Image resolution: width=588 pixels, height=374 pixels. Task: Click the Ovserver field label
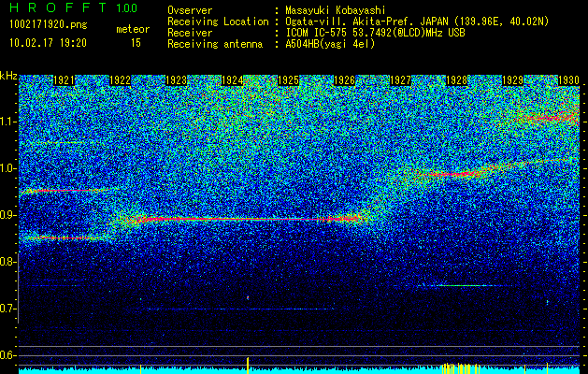tap(190, 11)
